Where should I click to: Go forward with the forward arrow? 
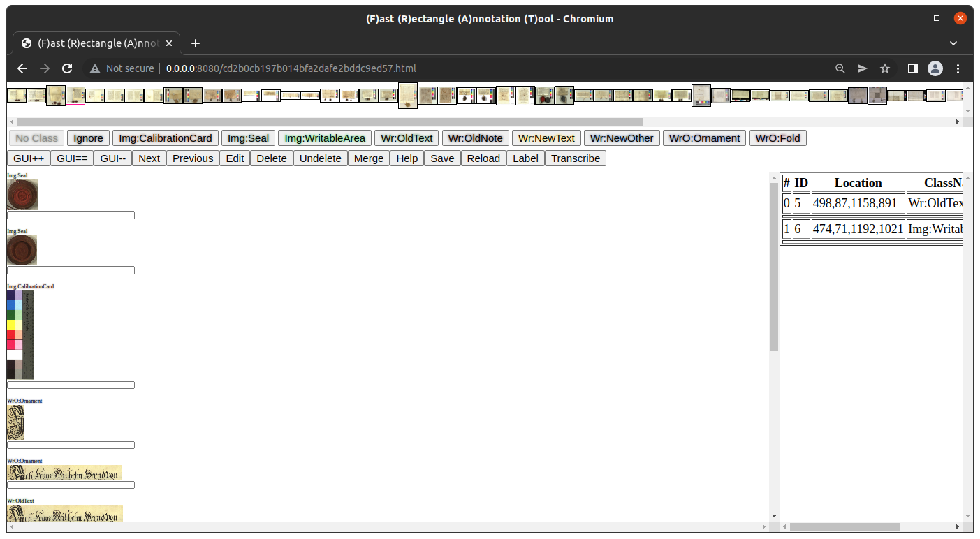(45, 68)
